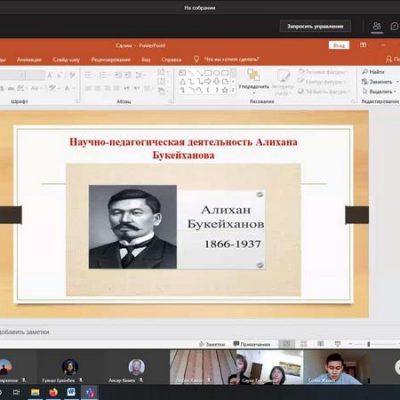The width and height of the screenshot is (400, 400).
Task: Select the down arrow shape
Action: click(x=216, y=81)
